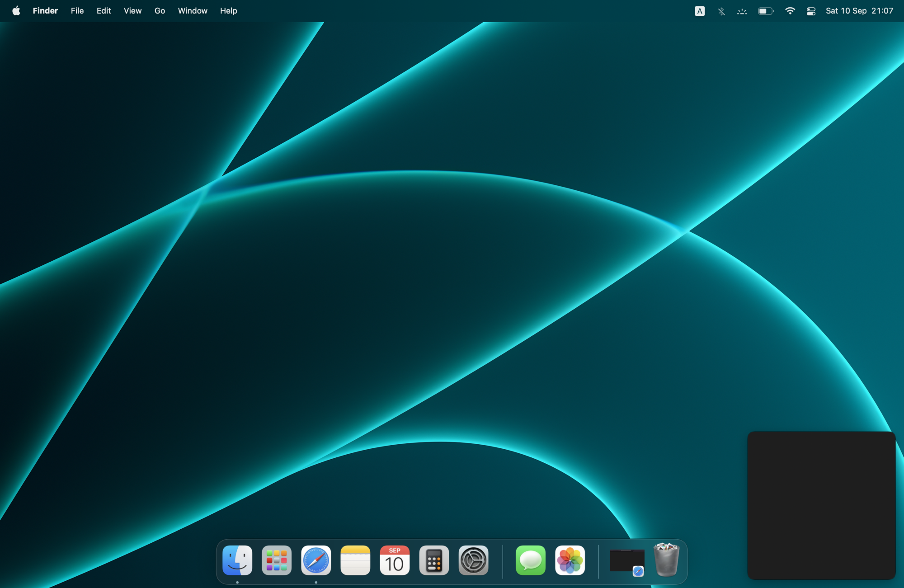The width and height of the screenshot is (904, 588).
Task: Open the Trash in the Dock
Action: click(x=667, y=560)
